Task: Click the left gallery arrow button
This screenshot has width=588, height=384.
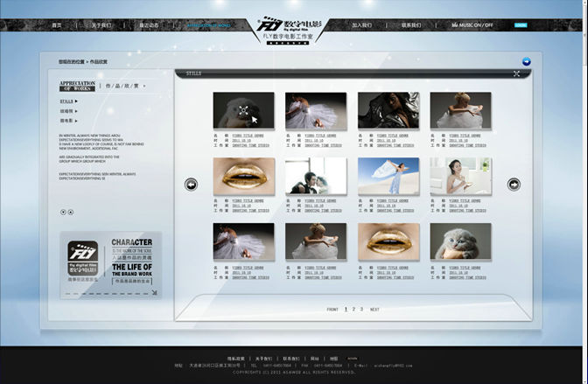Action: pyautogui.click(x=191, y=185)
